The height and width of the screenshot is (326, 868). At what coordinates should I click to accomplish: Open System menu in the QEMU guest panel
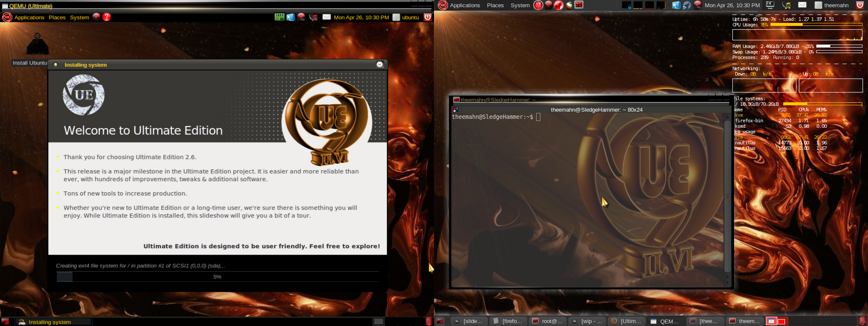click(79, 17)
